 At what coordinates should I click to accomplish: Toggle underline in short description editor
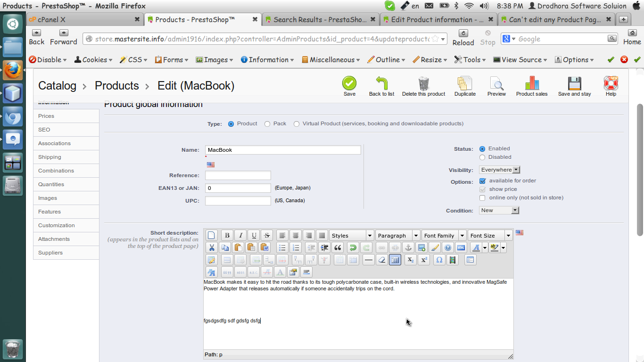[254, 235]
